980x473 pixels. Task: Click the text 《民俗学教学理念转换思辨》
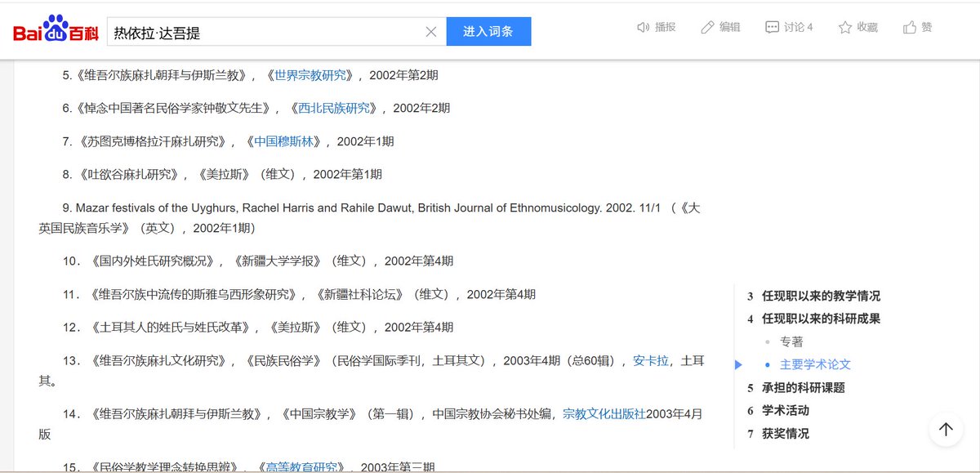click(166, 467)
